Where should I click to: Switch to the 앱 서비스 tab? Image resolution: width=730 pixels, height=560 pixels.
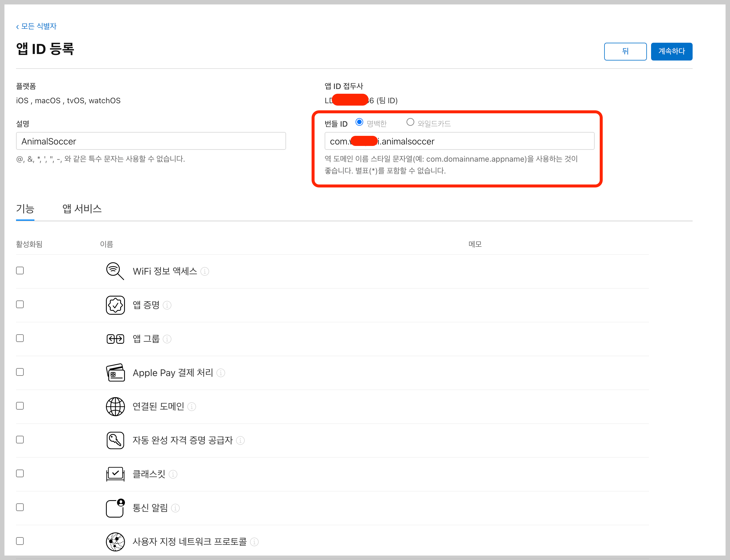tap(82, 209)
